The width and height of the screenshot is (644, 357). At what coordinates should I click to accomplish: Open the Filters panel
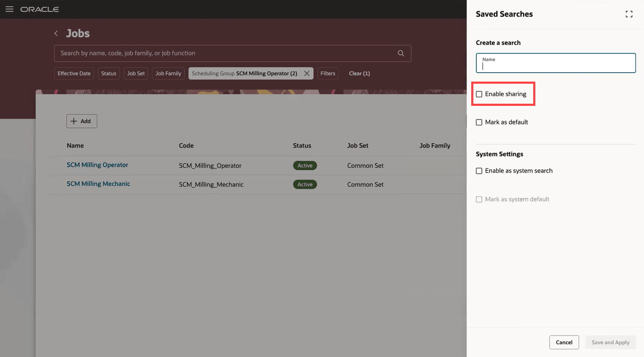(x=328, y=73)
